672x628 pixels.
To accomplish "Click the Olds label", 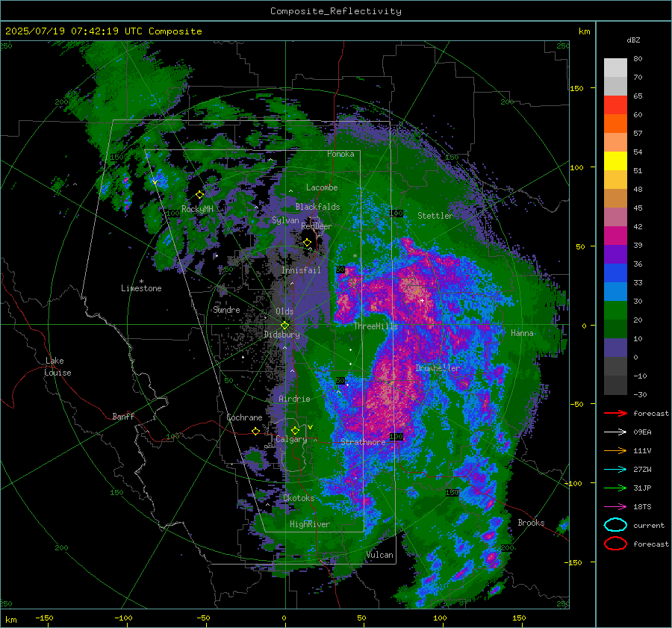I will 284,311.
